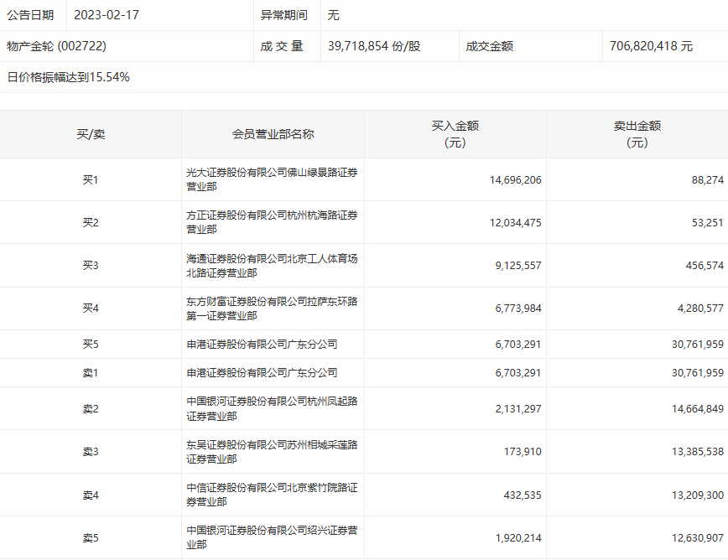Click the 日价格振幅达到15.54% text

68,77
